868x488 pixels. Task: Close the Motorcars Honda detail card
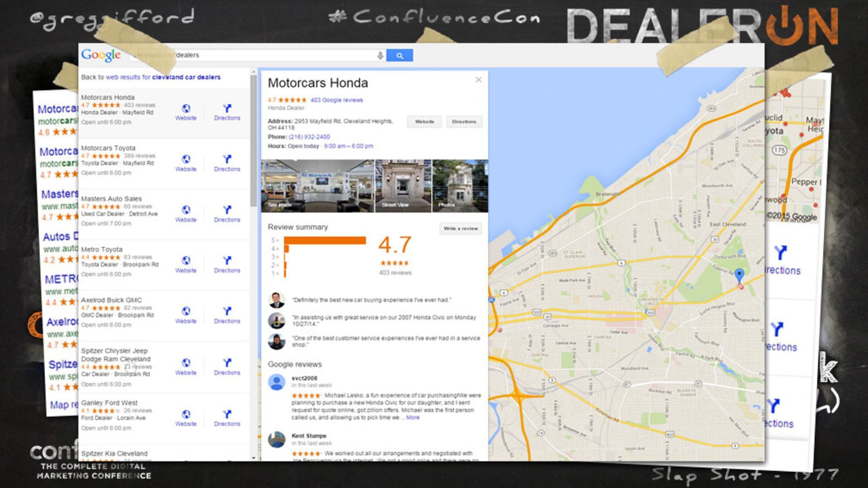[x=479, y=80]
